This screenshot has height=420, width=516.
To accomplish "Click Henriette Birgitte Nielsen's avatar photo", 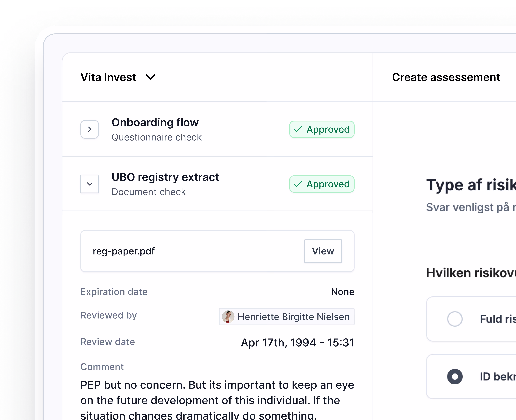I will click(228, 317).
